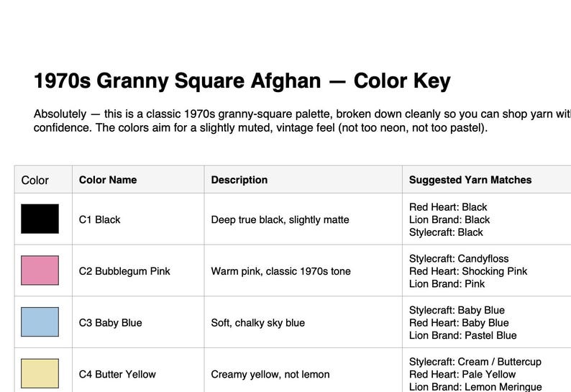This screenshot has height=392, width=571.
Task: Select the C3 Baby Blue cell
Action: [x=110, y=323]
